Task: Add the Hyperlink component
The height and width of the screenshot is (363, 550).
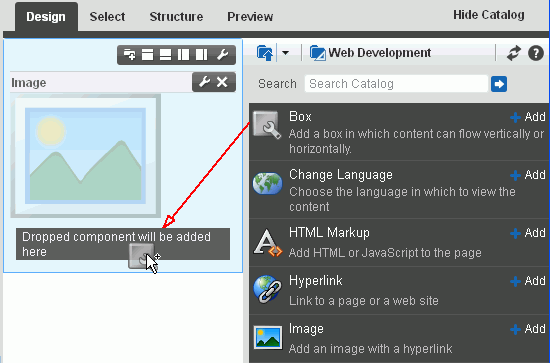Action: click(528, 281)
